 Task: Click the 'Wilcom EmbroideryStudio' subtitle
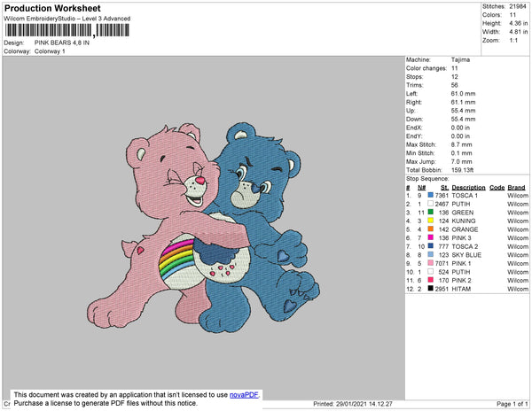[x=67, y=19]
